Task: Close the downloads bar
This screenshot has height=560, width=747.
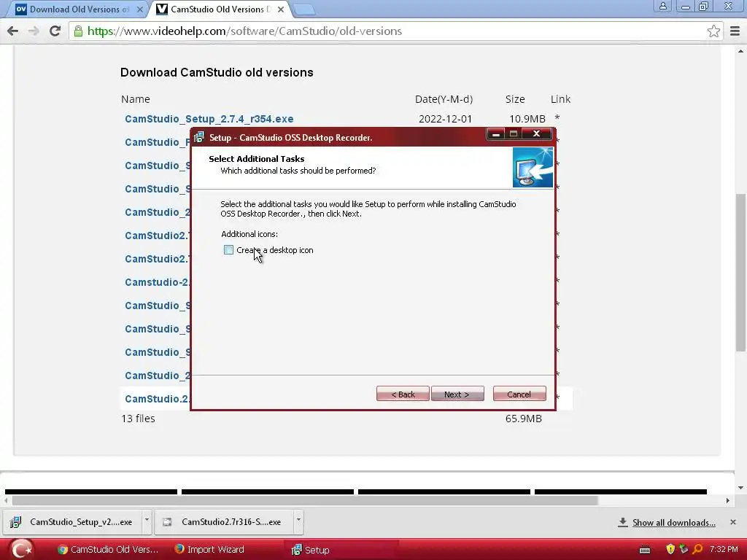Action: (732, 522)
